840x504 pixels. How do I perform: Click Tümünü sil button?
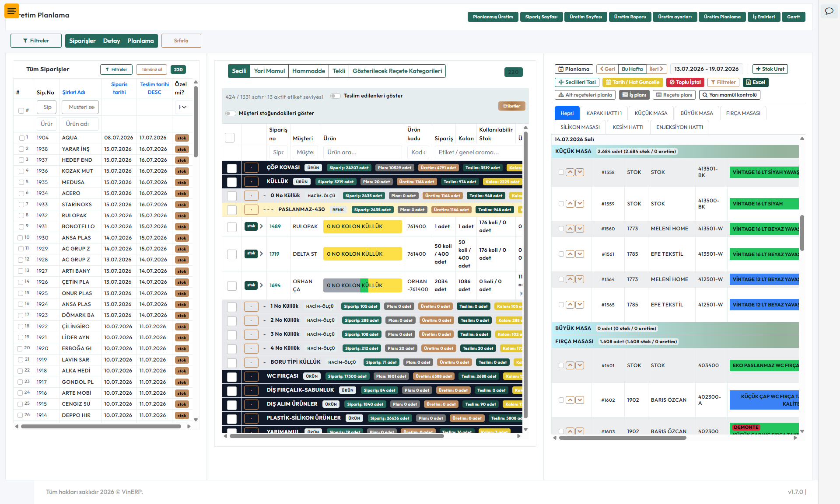click(x=151, y=70)
